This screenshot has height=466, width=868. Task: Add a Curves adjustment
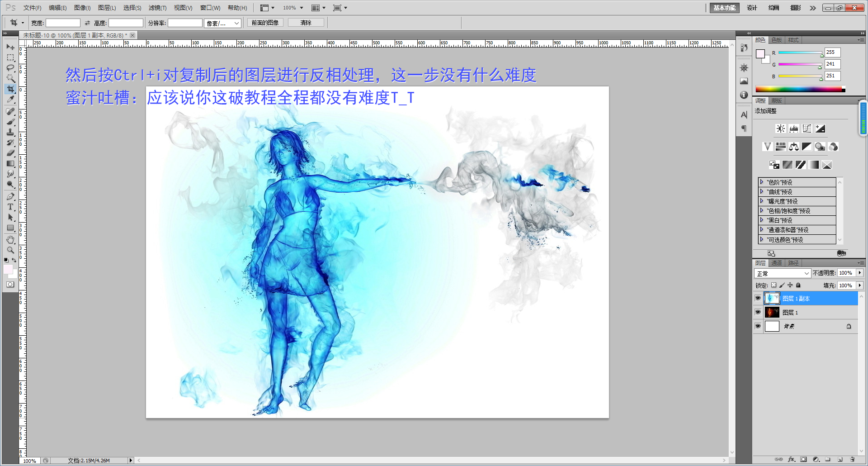(807, 129)
